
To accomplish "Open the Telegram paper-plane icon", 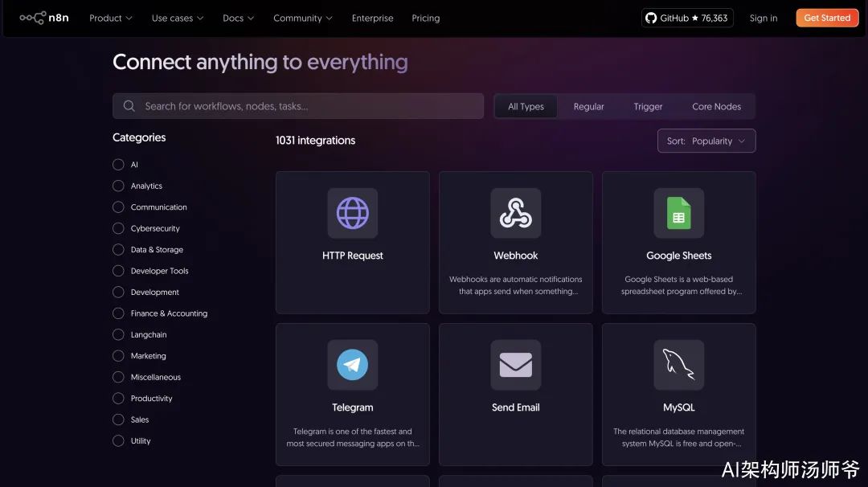I will coord(353,365).
